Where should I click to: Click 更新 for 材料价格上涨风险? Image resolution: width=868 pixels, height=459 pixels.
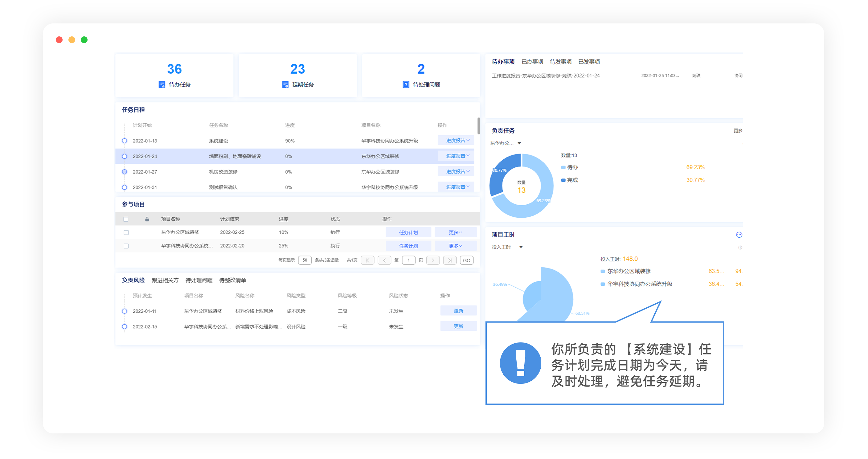458,310
